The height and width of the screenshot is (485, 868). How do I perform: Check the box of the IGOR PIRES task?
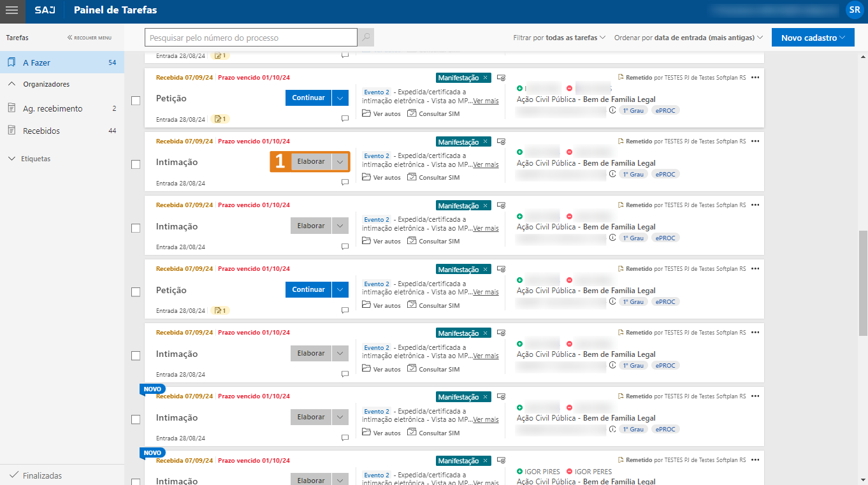click(x=136, y=481)
